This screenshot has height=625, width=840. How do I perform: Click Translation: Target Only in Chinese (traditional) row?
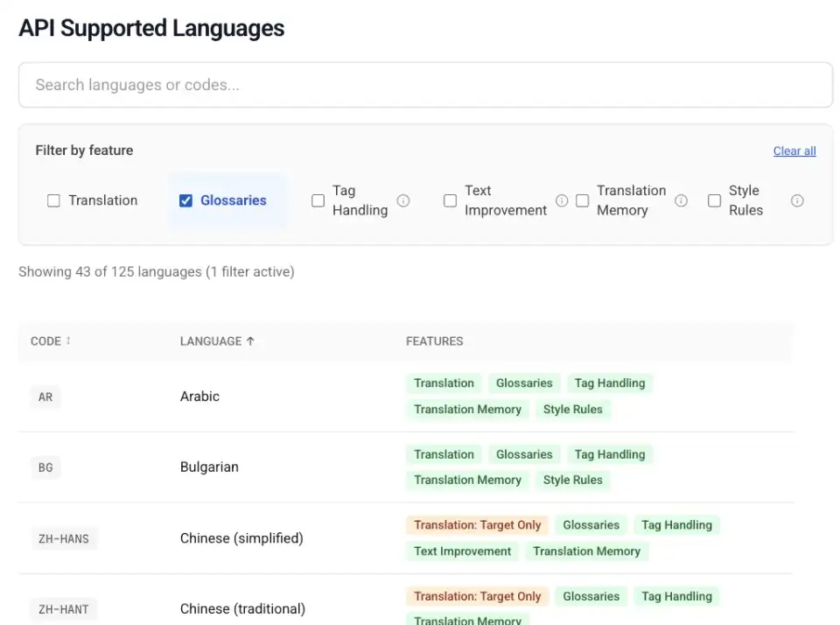point(478,597)
